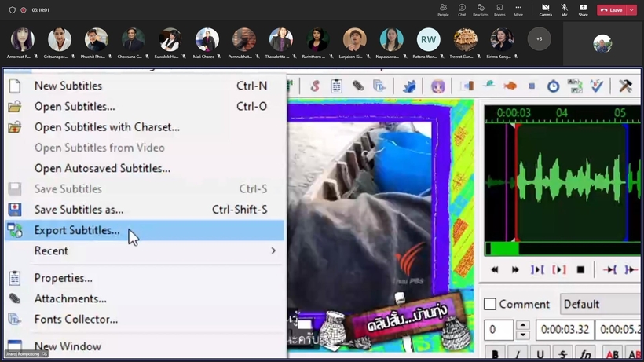
Task: Toggle Strikeout formatting button
Action: 562,354
